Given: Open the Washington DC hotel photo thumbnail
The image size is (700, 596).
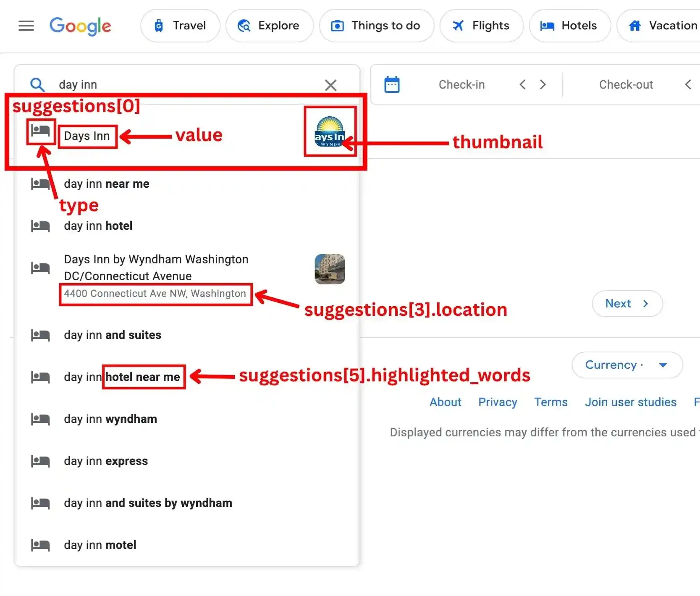Looking at the screenshot, I should tap(330, 269).
